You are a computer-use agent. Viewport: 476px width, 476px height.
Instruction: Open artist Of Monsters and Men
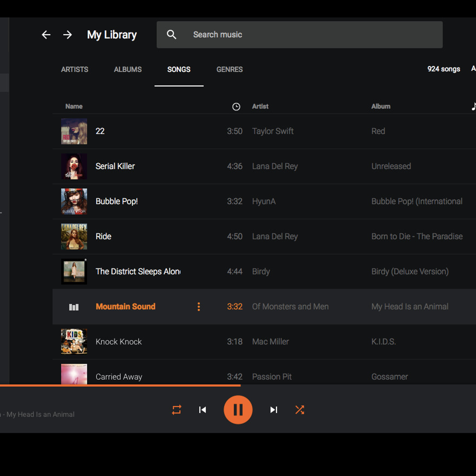pyautogui.click(x=290, y=307)
